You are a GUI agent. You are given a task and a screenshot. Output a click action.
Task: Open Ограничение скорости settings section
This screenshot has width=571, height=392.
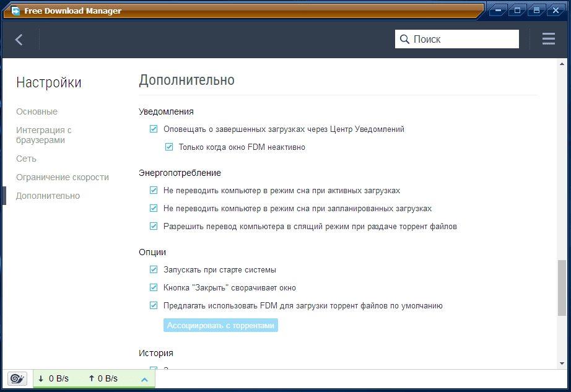(x=63, y=177)
